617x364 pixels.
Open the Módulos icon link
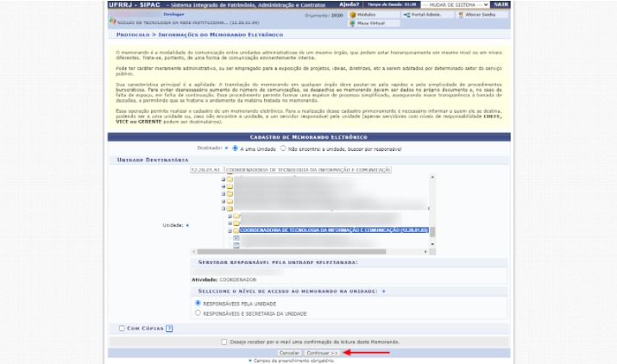tap(353, 16)
